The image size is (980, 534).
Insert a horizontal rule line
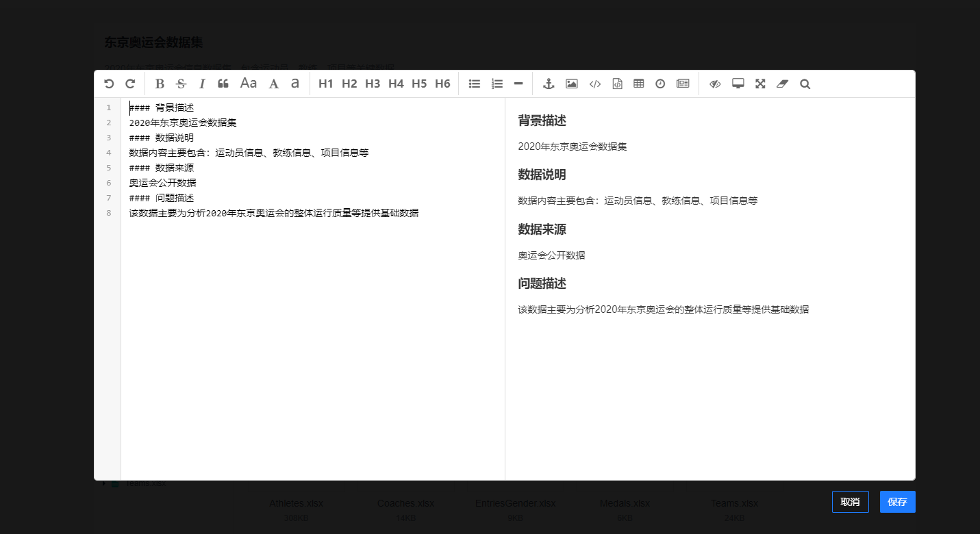point(518,84)
